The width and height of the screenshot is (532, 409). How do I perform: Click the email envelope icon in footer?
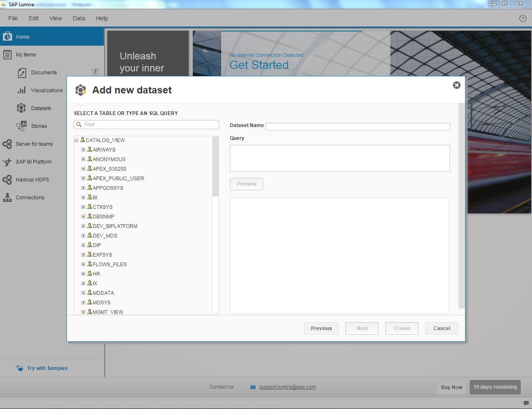pos(253,387)
